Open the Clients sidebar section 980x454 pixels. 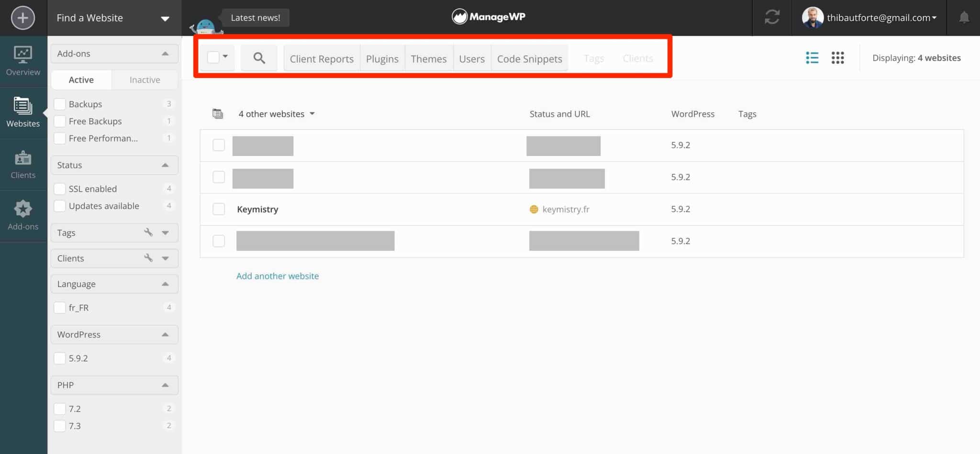coord(23,164)
